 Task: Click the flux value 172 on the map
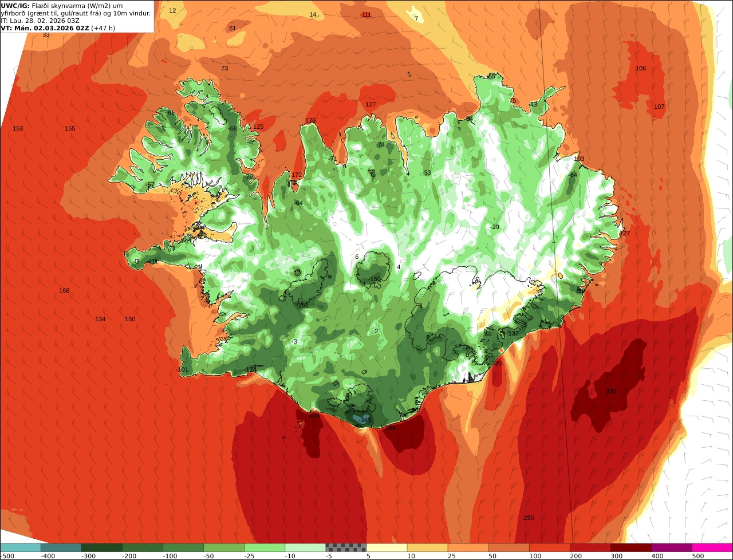(x=297, y=175)
